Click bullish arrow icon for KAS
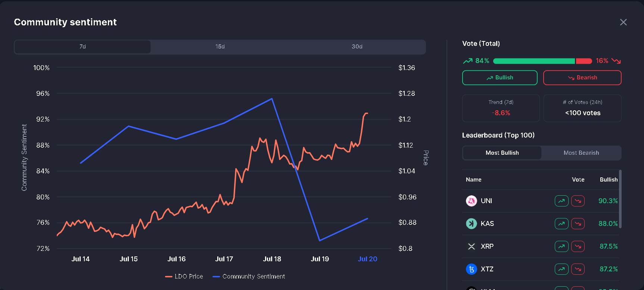Image resolution: width=644 pixels, height=290 pixels. click(x=561, y=224)
